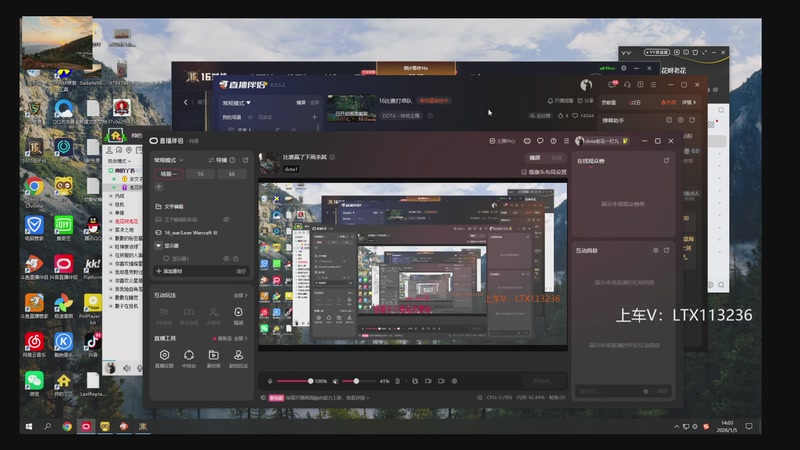The height and width of the screenshot is (450, 800).
Task: Select 16_war3.exe Warcraft III source
Action: [x=201, y=233]
